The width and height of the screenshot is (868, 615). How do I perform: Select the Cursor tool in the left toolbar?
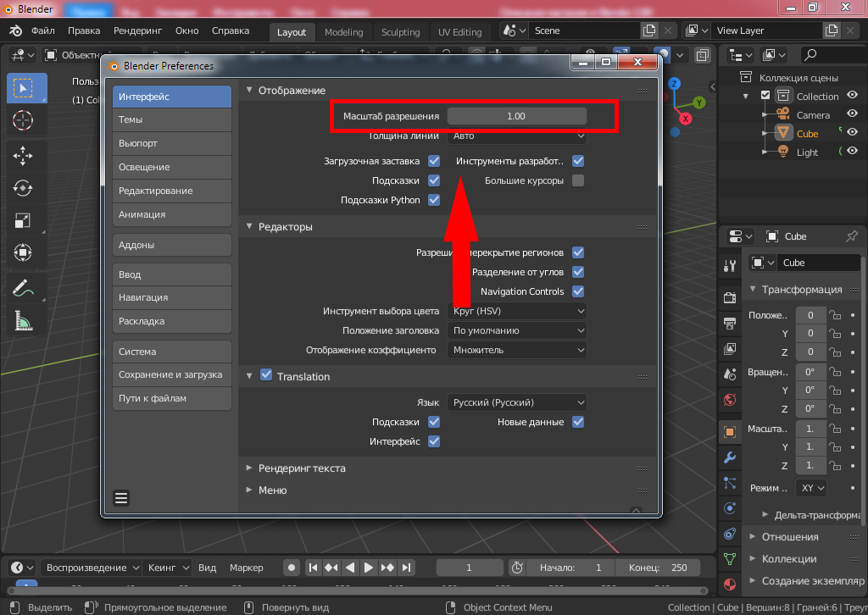(23, 120)
